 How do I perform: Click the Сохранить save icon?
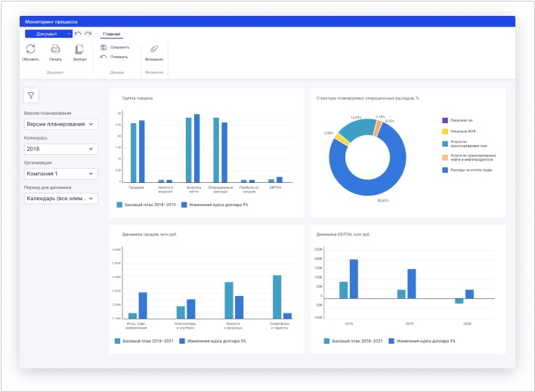pyautogui.click(x=104, y=48)
